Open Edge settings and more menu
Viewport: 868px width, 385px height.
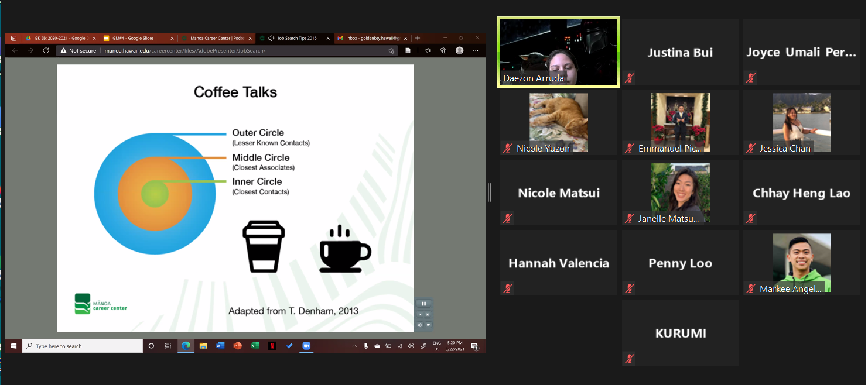[x=476, y=51]
